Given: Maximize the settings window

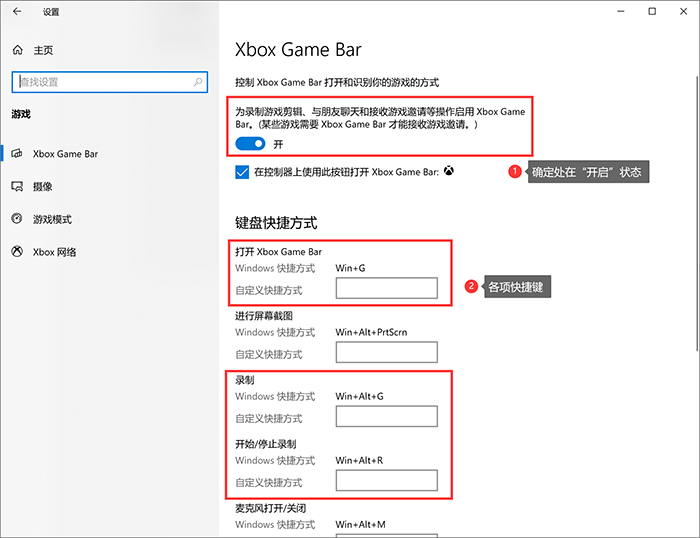Looking at the screenshot, I should coord(652,12).
